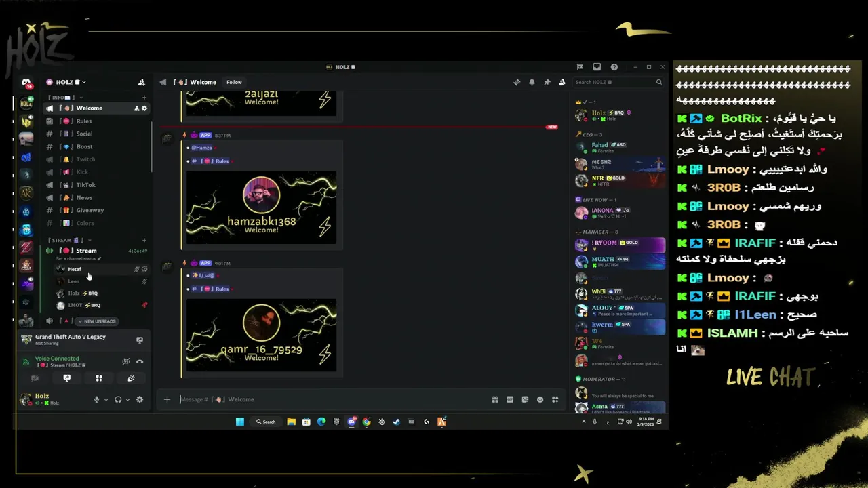Open GIF picker in message bar
Screen dimensions: 868x488
[510, 399]
